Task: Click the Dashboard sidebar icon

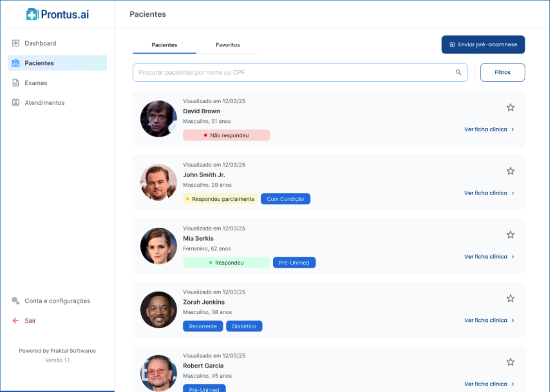Action: tap(16, 43)
